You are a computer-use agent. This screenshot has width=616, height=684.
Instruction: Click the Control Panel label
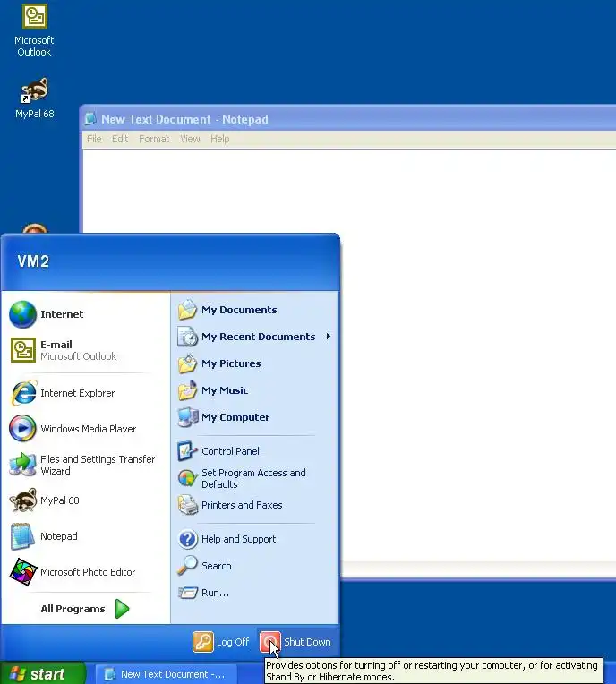[x=230, y=451]
